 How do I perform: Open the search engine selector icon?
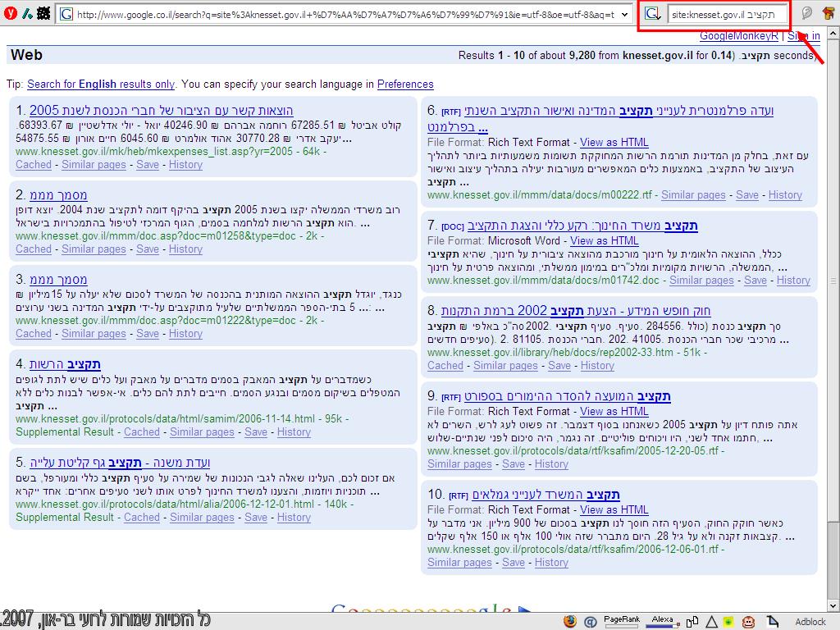tap(653, 15)
